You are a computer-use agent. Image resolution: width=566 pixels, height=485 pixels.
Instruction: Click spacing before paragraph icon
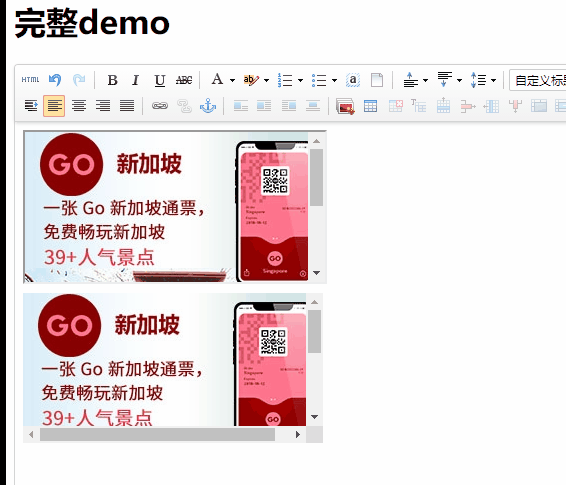410,80
